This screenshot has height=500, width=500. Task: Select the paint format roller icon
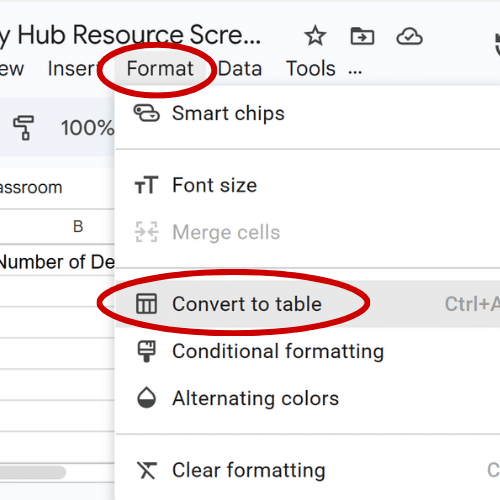[x=23, y=128]
